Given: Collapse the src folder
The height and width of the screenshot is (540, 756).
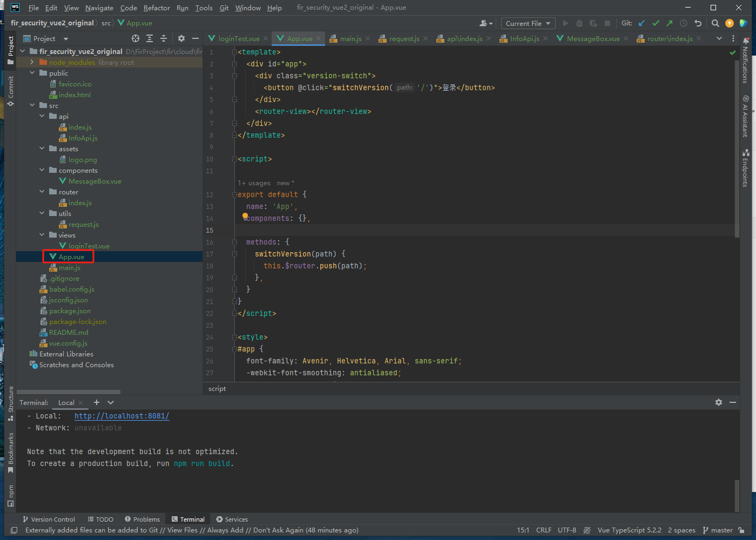Looking at the screenshot, I should (x=32, y=105).
